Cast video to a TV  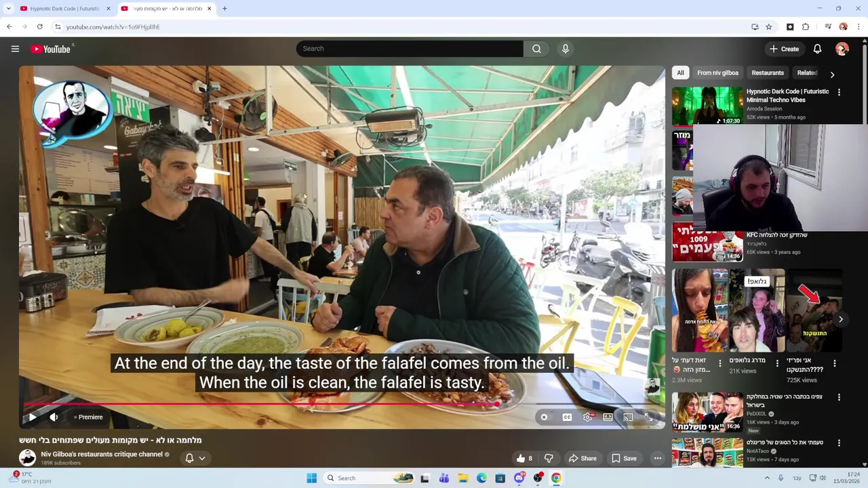pyautogui.click(x=628, y=417)
